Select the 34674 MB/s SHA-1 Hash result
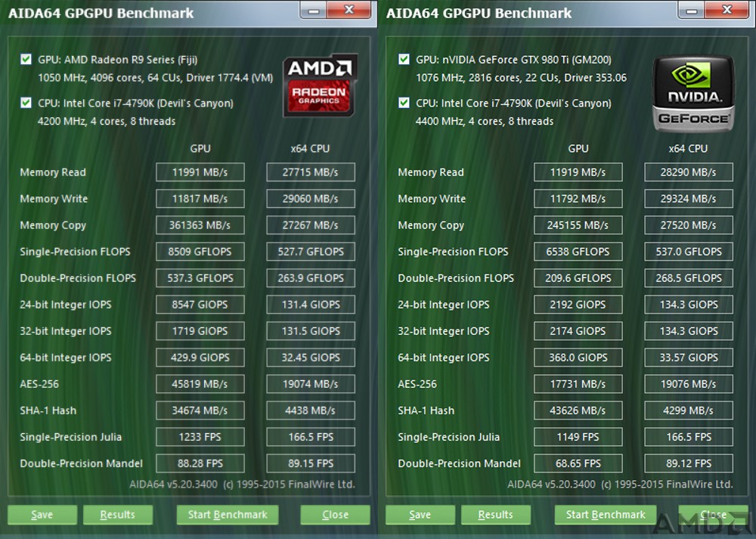 click(200, 410)
